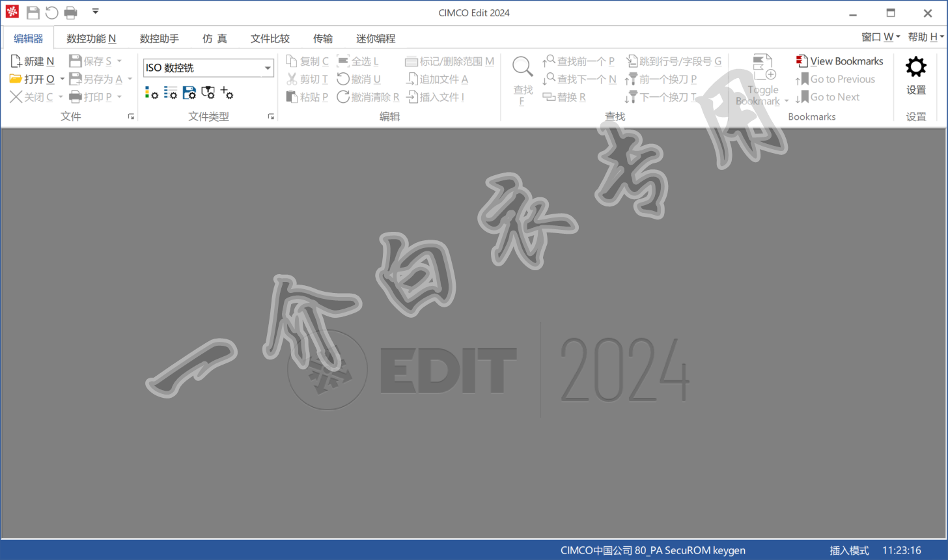Click the block number settings icon
The height and width of the screenshot is (560, 948).
coord(171,92)
